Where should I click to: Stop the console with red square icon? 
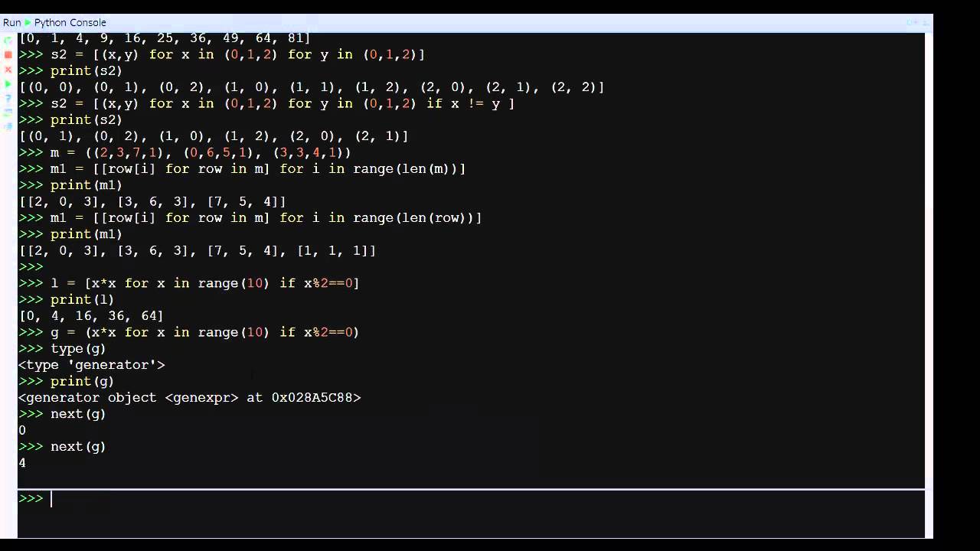pos(8,55)
